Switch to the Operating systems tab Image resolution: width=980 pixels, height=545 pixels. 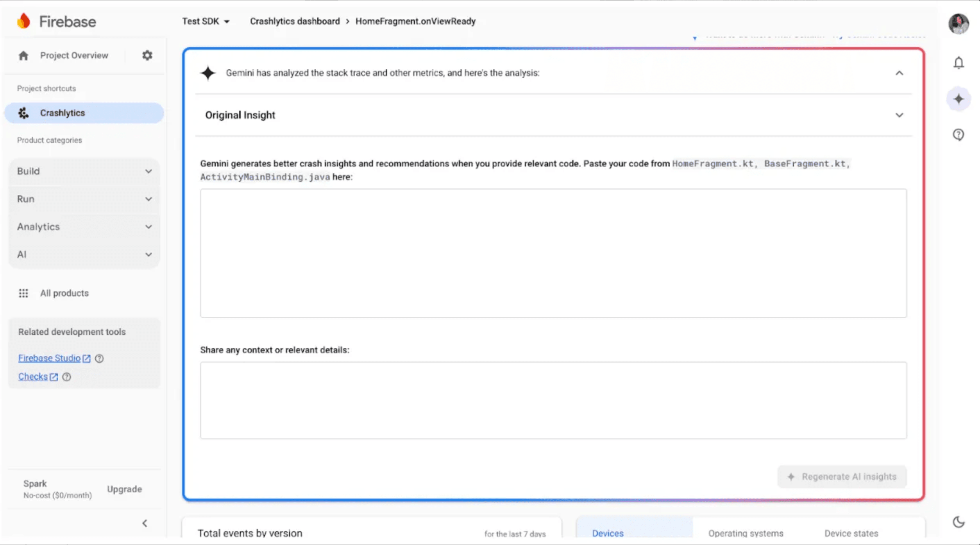(746, 533)
